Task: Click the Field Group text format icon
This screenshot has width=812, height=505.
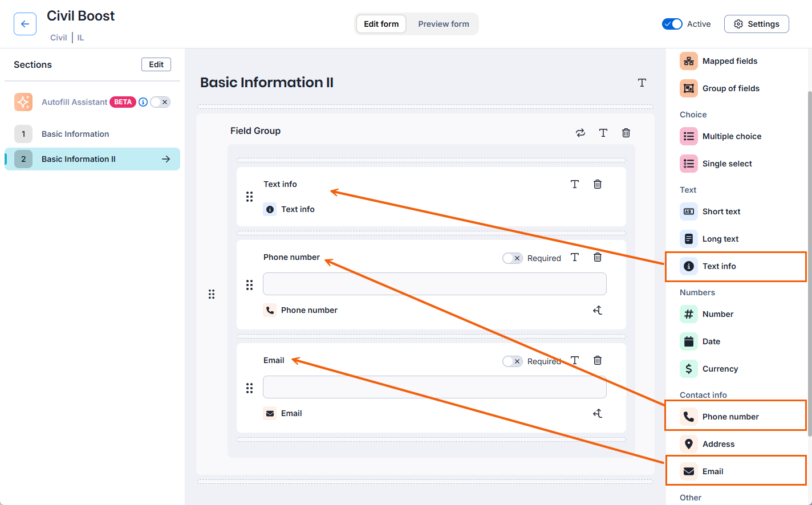Action: pyautogui.click(x=603, y=133)
